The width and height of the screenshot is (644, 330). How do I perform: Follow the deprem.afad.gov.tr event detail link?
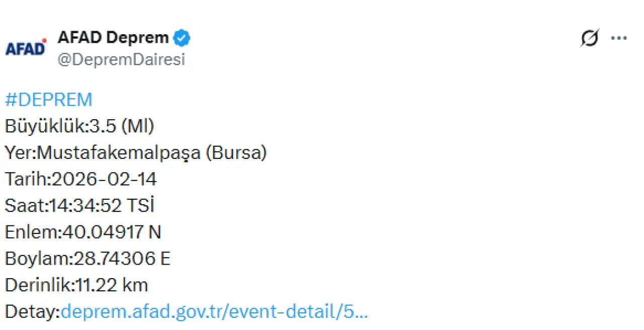214,312
